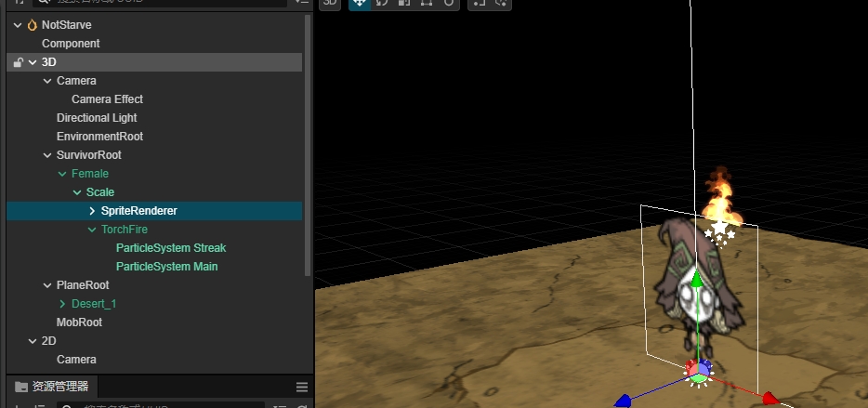This screenshot has height=408, width=868.
Task: Click the flame scene icon beside NotStarve
Action: pyautogui.click(x=33, y=25)
